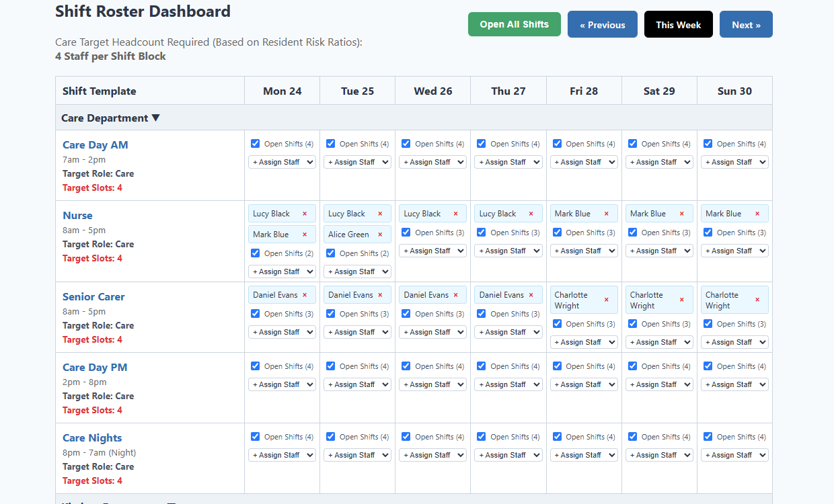The height and width of the screenshot is (504, 834).
Task: Jump to This Week
Action: 679,25
